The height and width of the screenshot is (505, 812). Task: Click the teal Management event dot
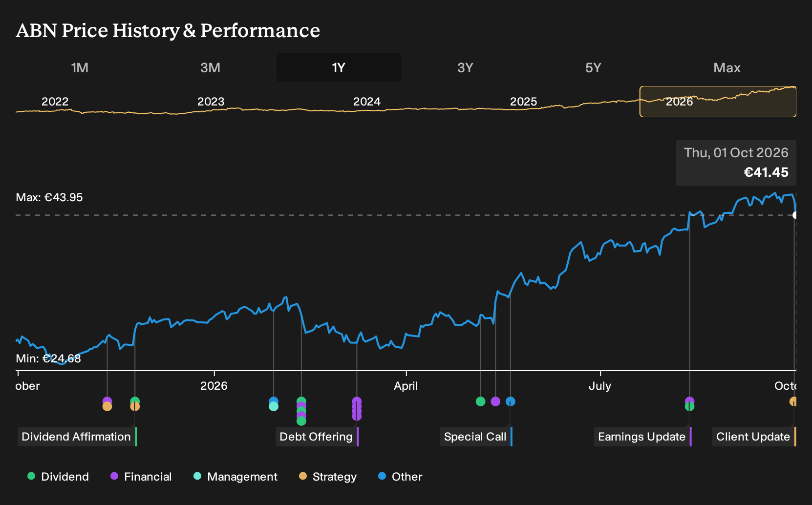click(274, 406)
